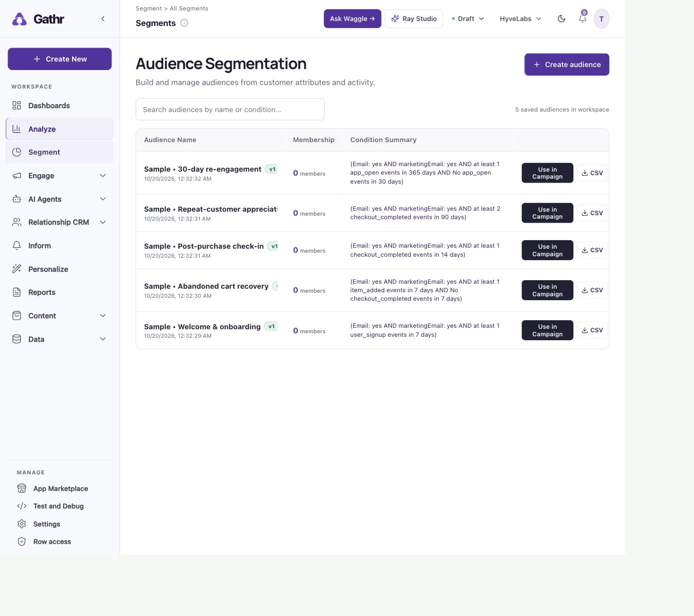Image resolution: width=694 pixels, height=616 pixels.
Task: Click the Content bag icon
Action: pos(17,316)
